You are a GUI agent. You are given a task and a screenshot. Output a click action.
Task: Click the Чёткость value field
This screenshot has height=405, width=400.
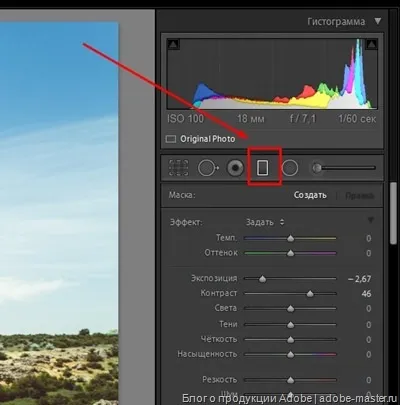pos(368,340)
